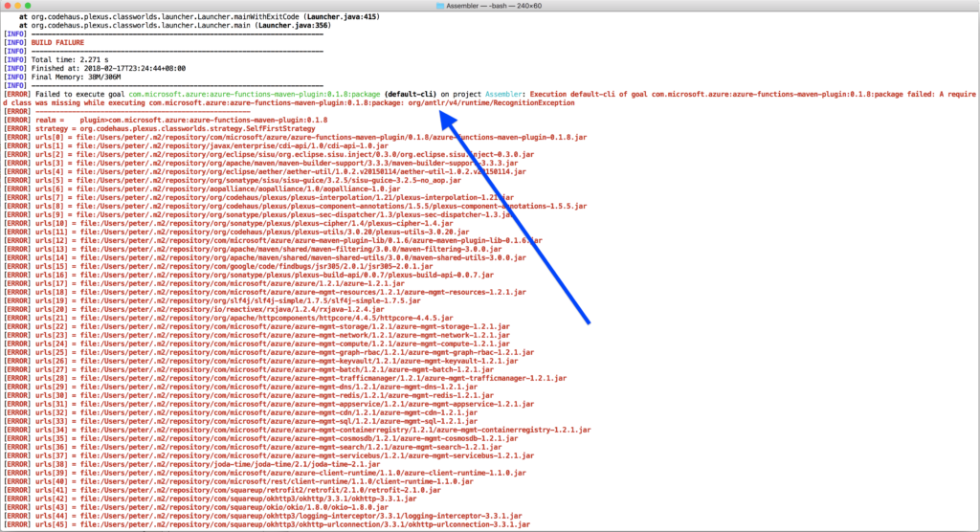The height and width of the screenshot is (532, 980).
Task: Click the cyan 'Assembler' project name
Action: [x=503, y=95]
